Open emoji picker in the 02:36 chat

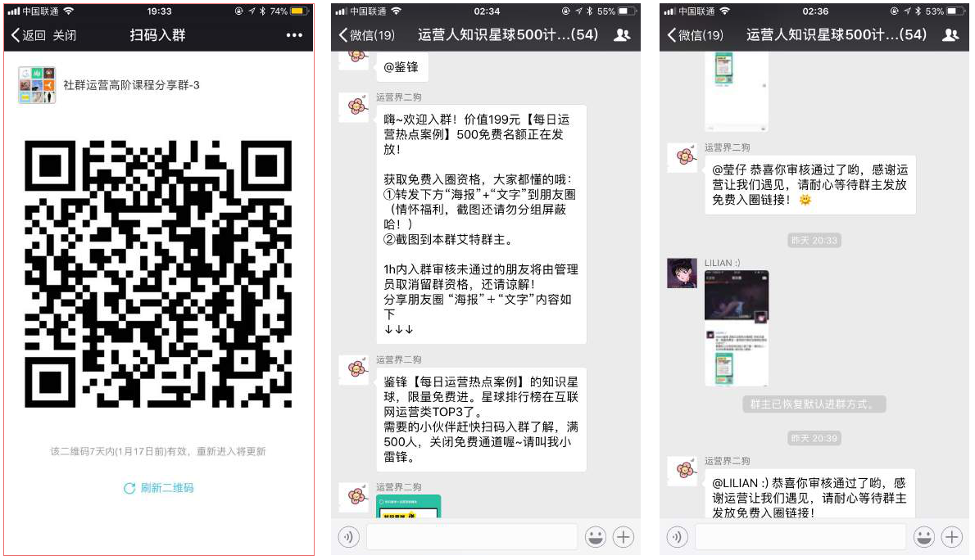click(x=924, y=537)
